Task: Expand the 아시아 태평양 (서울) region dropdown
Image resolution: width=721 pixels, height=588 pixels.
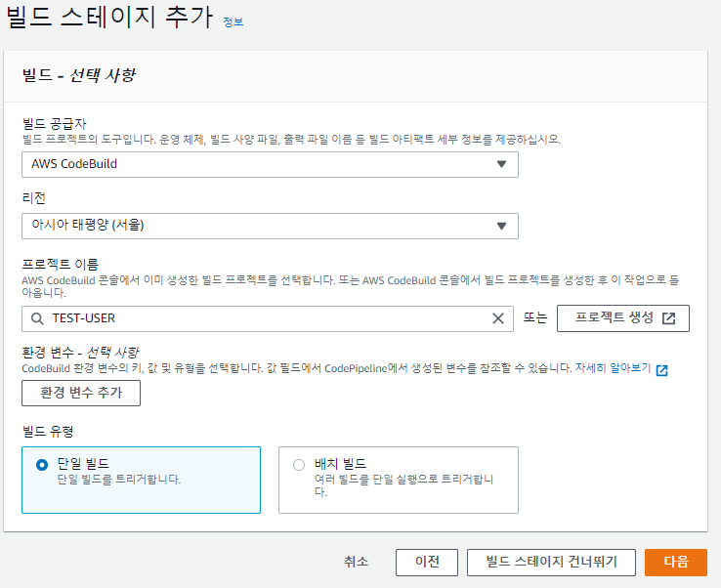Action: coord(270,226)
